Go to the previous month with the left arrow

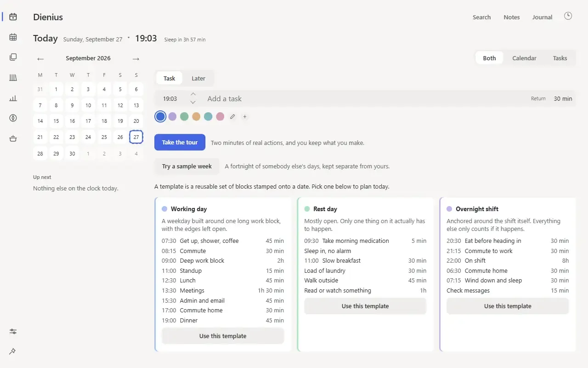click(x=40, y=58)
